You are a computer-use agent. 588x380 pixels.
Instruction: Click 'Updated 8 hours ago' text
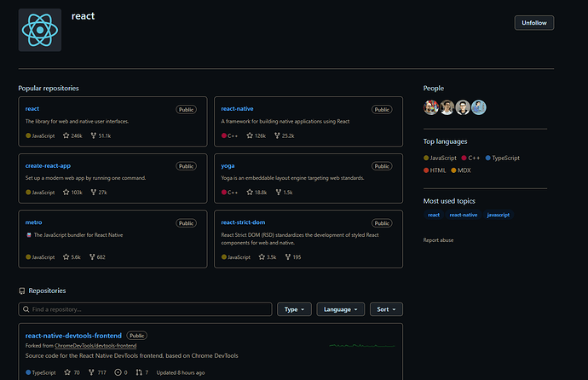coord(181,372)
